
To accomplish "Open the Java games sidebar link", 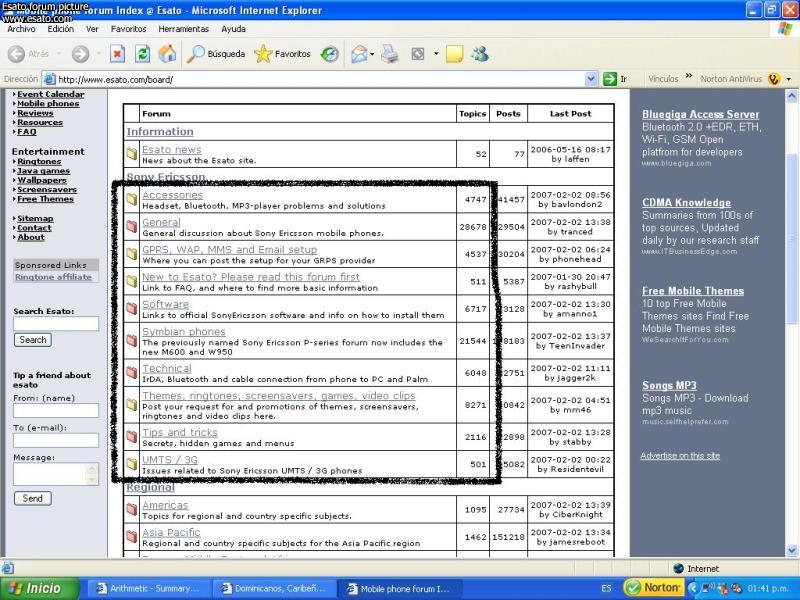I will 43,171.
